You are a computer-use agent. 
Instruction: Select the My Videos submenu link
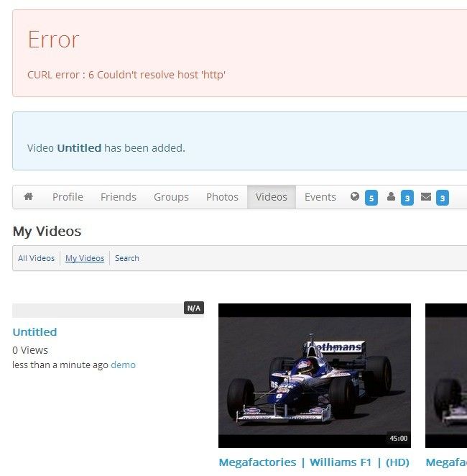click(x=85, y=258)
